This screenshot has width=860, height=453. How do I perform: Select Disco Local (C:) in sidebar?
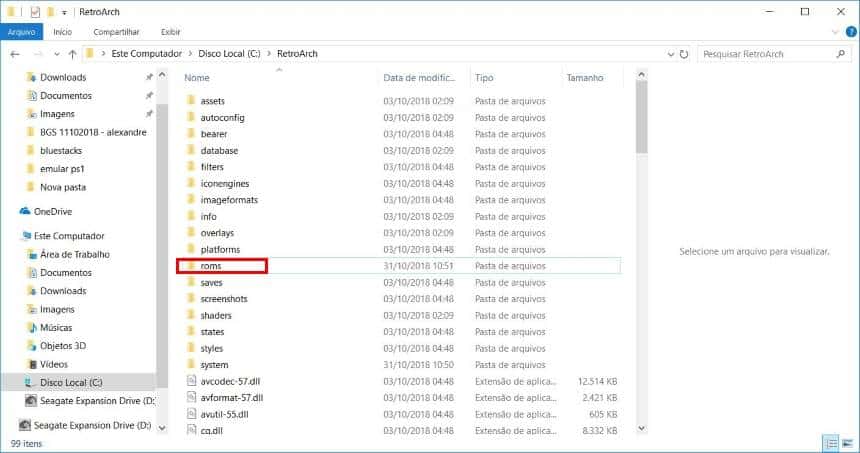[x=71, y=382]
